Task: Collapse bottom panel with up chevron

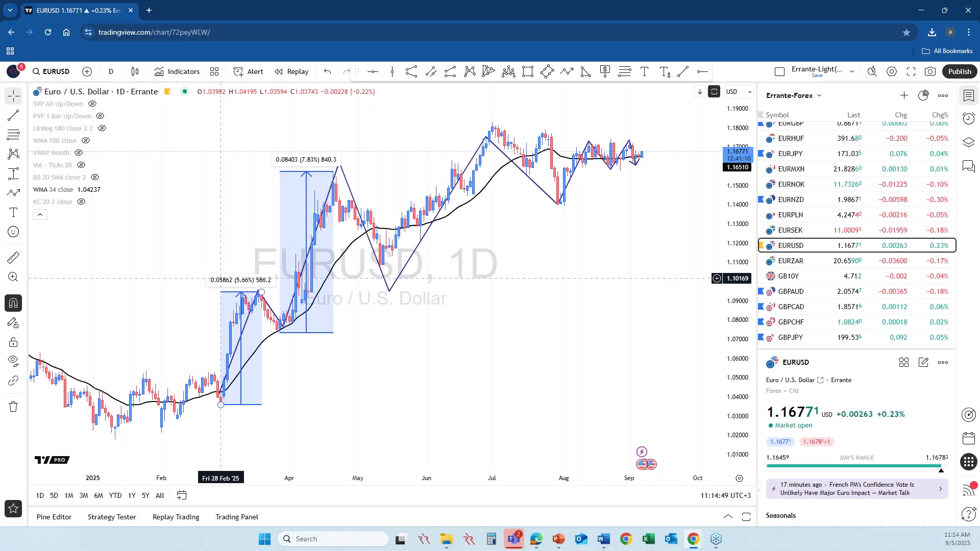Action: pos(728,517)
